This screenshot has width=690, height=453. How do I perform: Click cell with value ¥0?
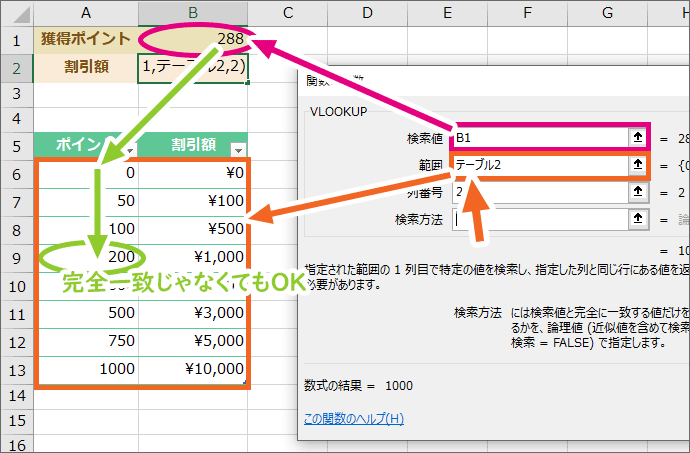[x=193, y=174]
